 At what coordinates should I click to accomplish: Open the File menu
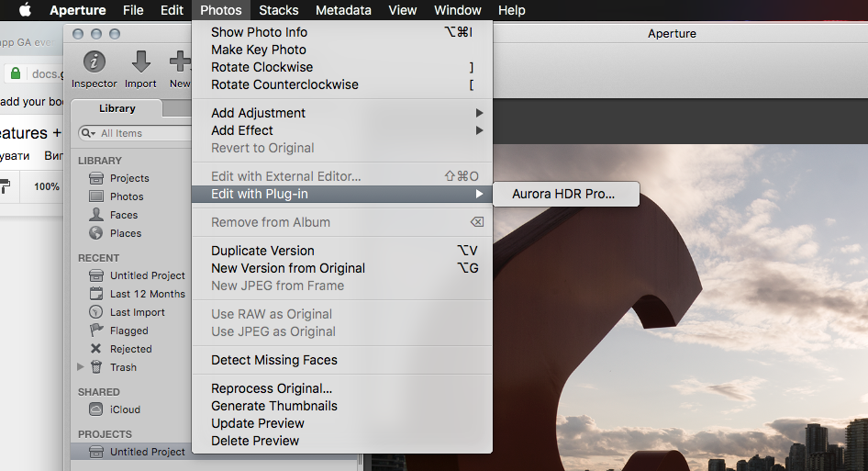133,10
